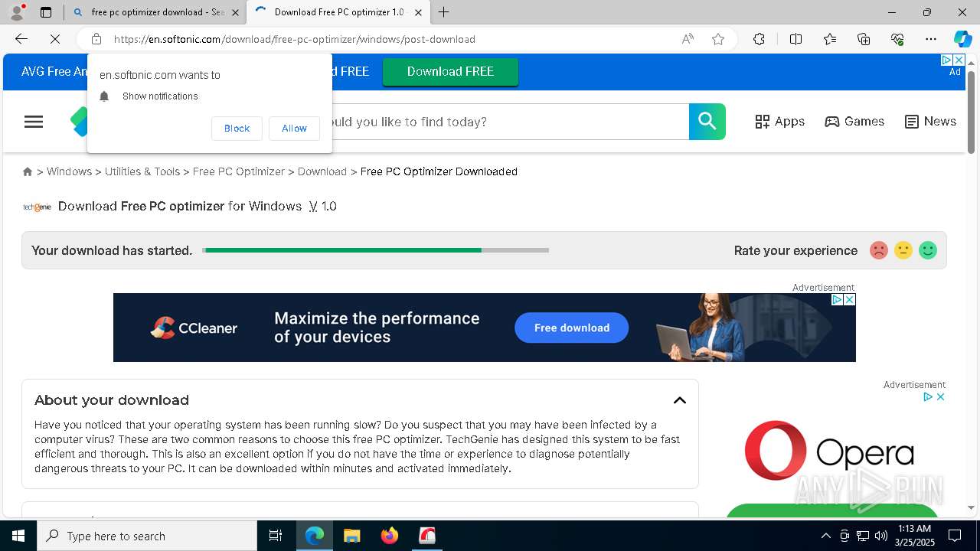Click the browser address bar URL
This screenshot has width=980, height=551.
[x=295, y=39]
